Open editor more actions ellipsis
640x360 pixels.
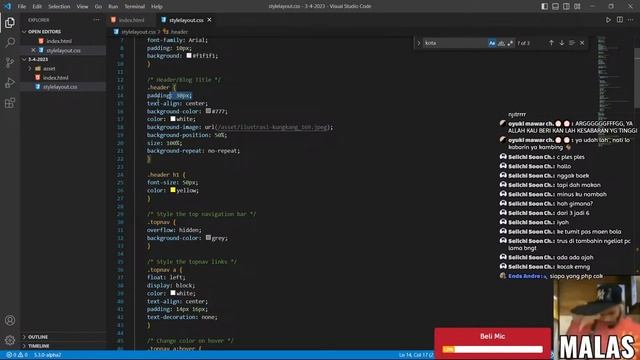(x=631, y=20)
